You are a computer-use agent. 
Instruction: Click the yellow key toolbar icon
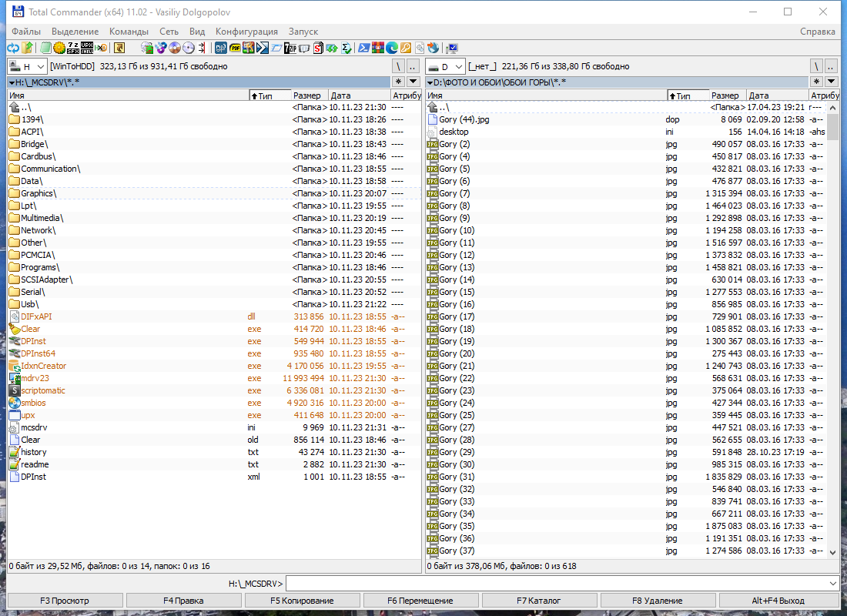pos(406,48)
